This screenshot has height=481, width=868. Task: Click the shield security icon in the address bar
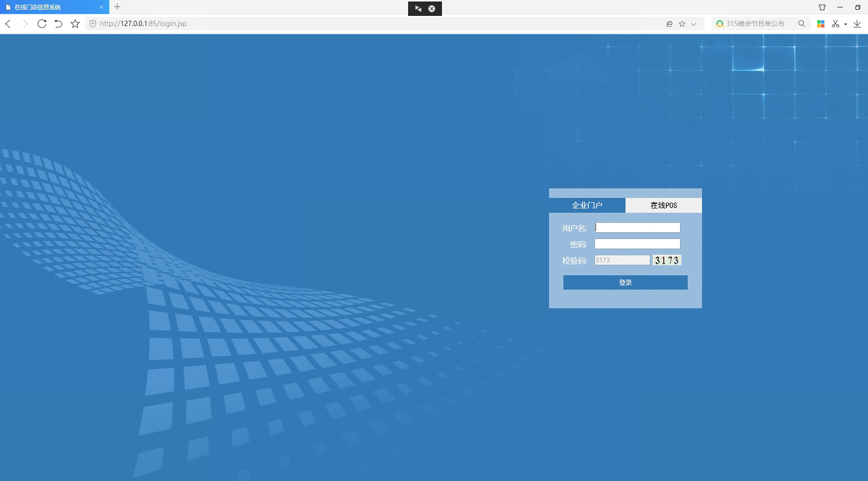click(93, 24)
